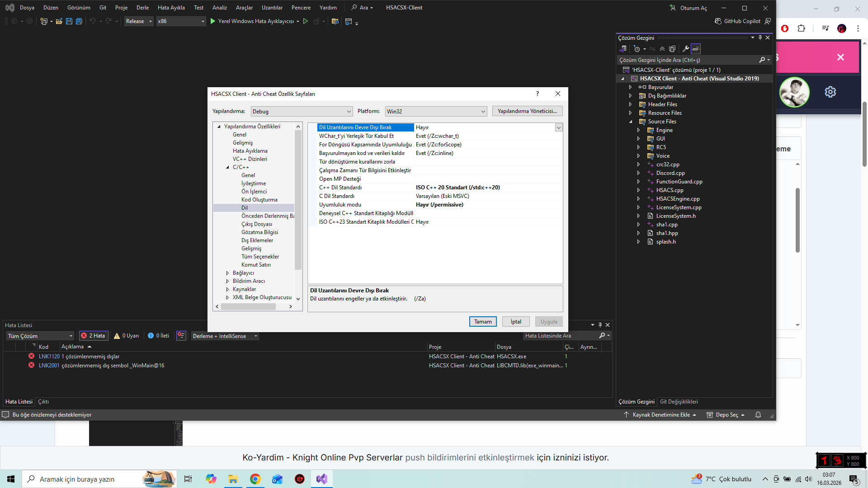This screenshot has height=488, width=868.
Task: Collapse All in Solution Explorer toolbar
Action: tap(662, 49)
